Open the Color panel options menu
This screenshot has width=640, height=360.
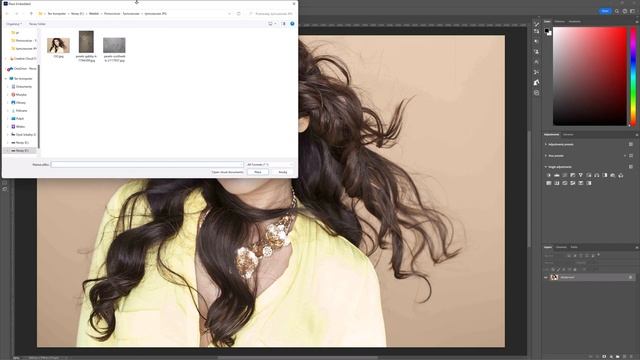(x=636, y=21)
